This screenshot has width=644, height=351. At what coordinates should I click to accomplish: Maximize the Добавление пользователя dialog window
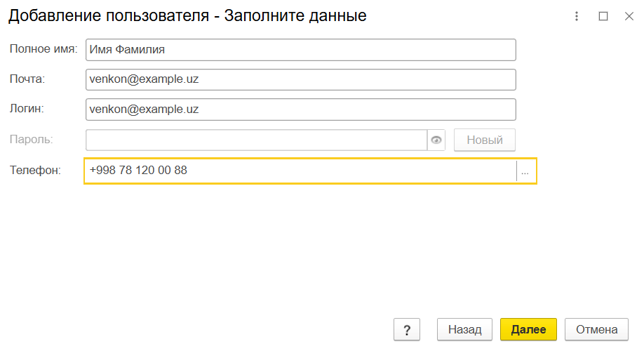(603, 16)
